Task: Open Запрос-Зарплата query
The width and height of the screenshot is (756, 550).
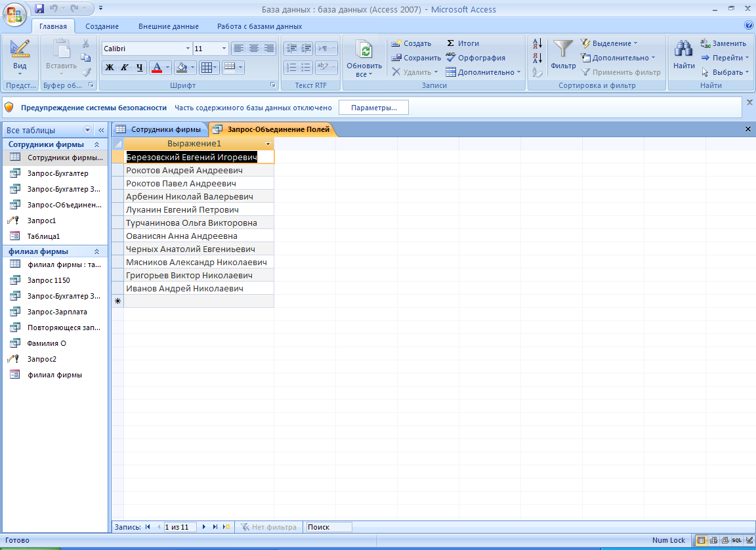Action: [x=54, y=312]
